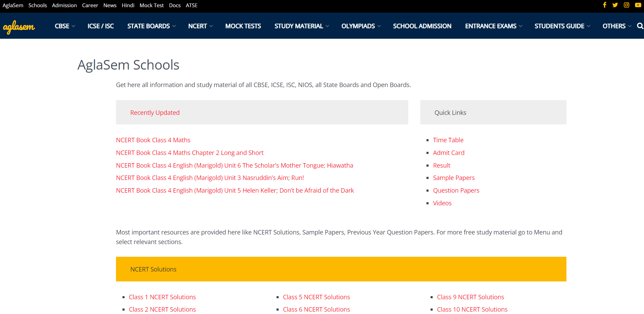Screen dimensions: 644x314
Task: Open ICSE / ISC menu item
Action: pyautogui.click(x=101, y=26)
